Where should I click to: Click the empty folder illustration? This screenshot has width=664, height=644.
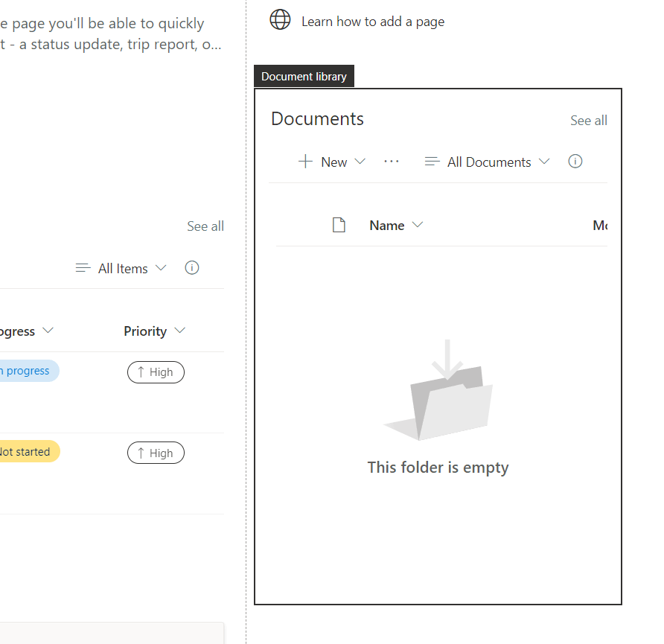click(x=438, y=390)
